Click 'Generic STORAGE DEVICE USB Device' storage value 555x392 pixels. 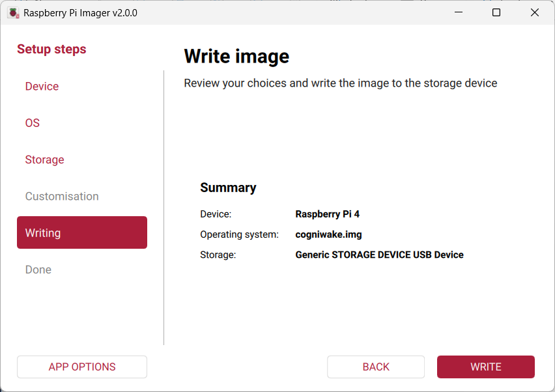click(x=379, y=255)
